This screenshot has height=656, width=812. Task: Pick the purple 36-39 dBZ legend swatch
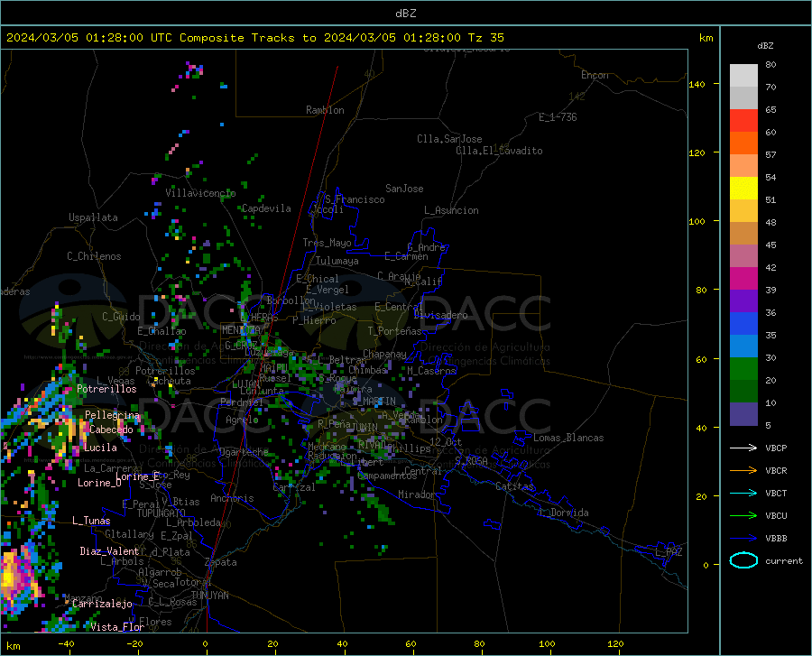pos(743,301)
